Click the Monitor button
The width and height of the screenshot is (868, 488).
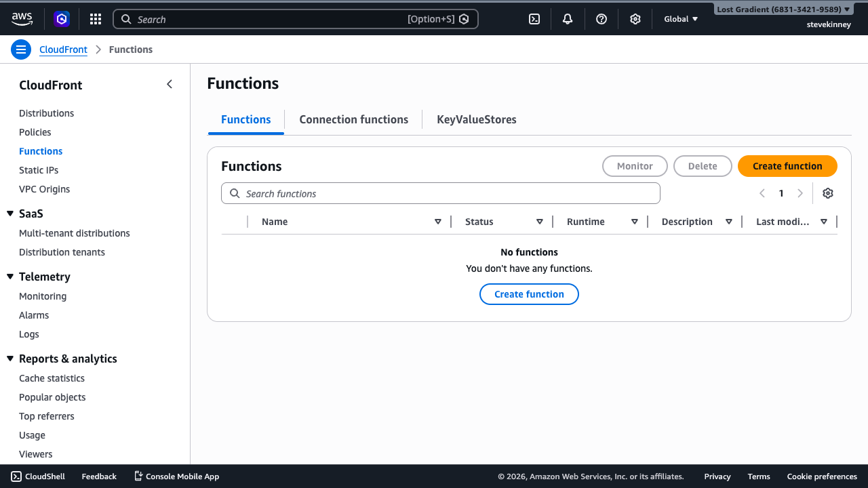(x=635, y=166)
